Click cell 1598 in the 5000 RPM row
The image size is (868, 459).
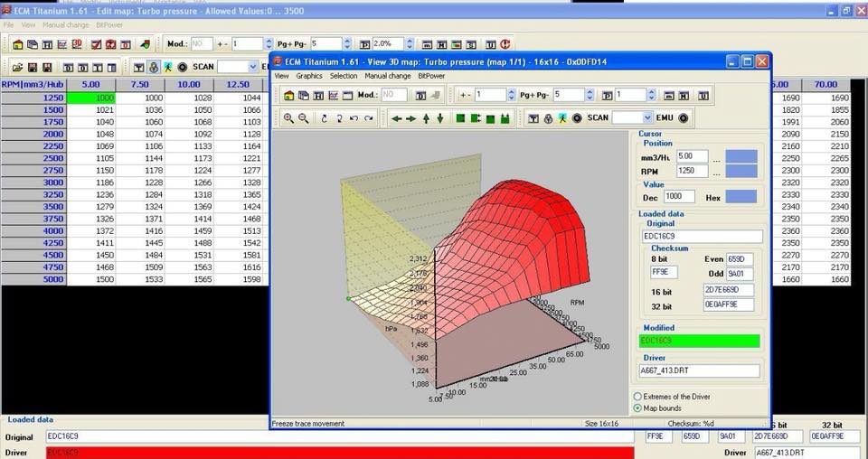point(238,279)
